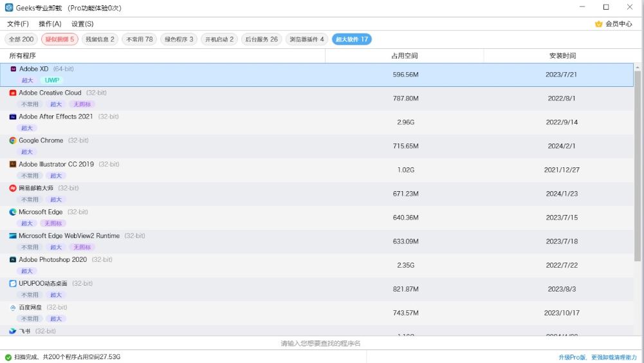
Task: Click the 超大 tag on Adobe XD
Action: [27, 80]
